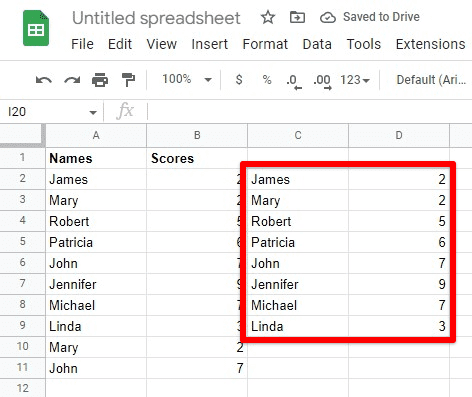Click score 6 in column D
This screenshot has width=472, height=397.
[399, 242]
